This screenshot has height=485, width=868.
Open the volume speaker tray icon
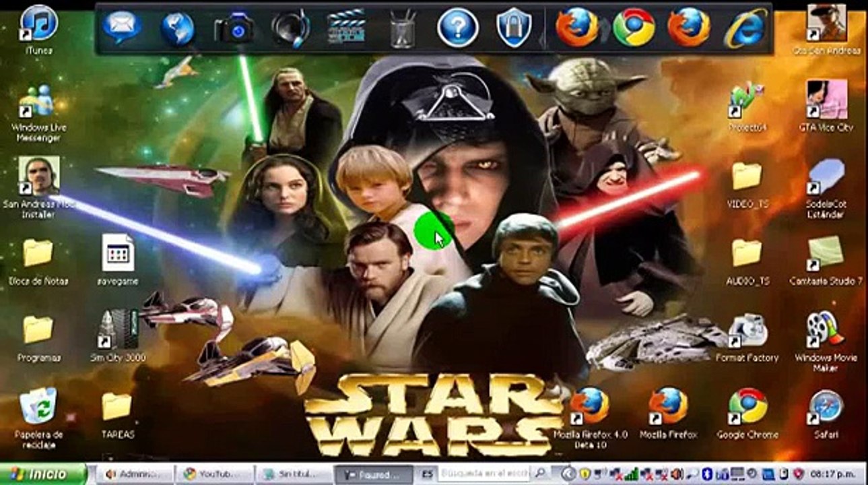(x=675, y=474)
